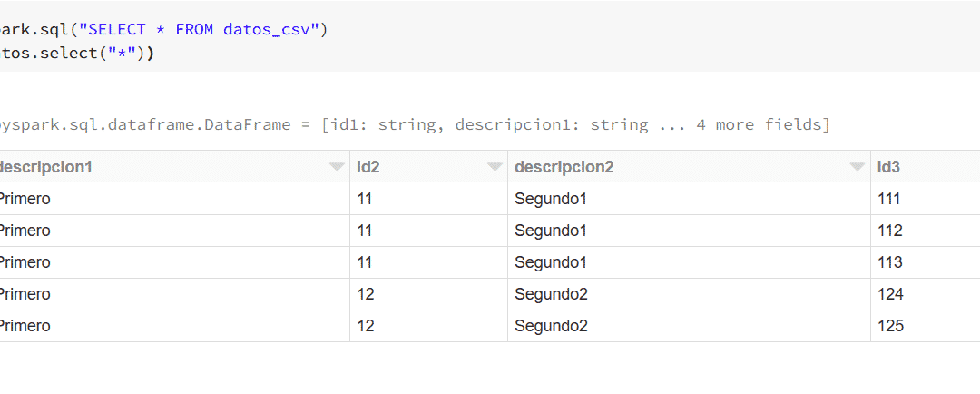The height and width of the screenshot is (394, 980).
Task: Place cursor in the select("*") code line
Action: click(77, 54)
